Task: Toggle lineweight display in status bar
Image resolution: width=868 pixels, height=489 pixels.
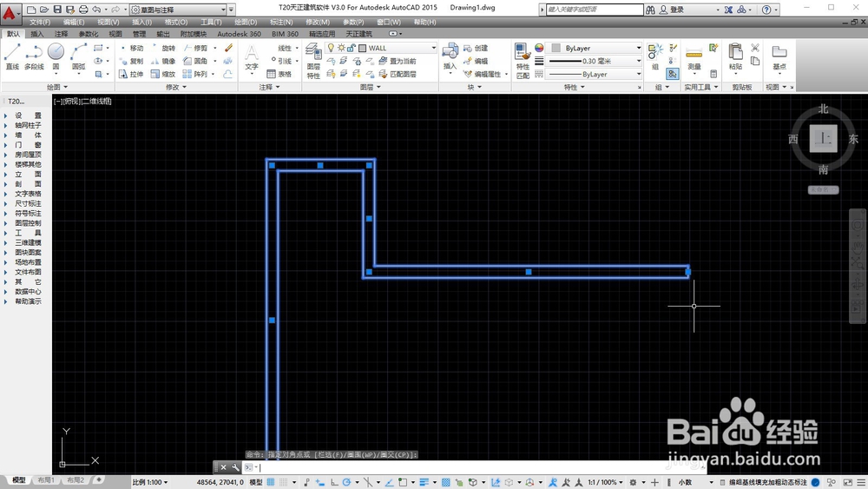Action: pos(424,482)
